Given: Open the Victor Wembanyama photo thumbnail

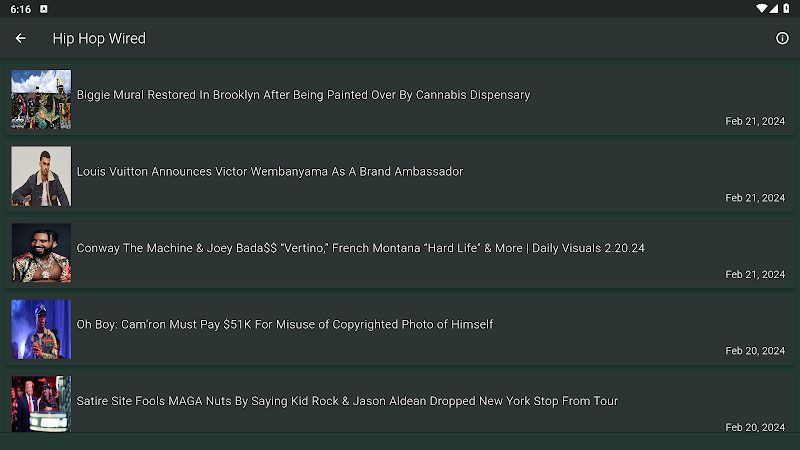Looking at the screenshot, I should click(x=41, y=176).
